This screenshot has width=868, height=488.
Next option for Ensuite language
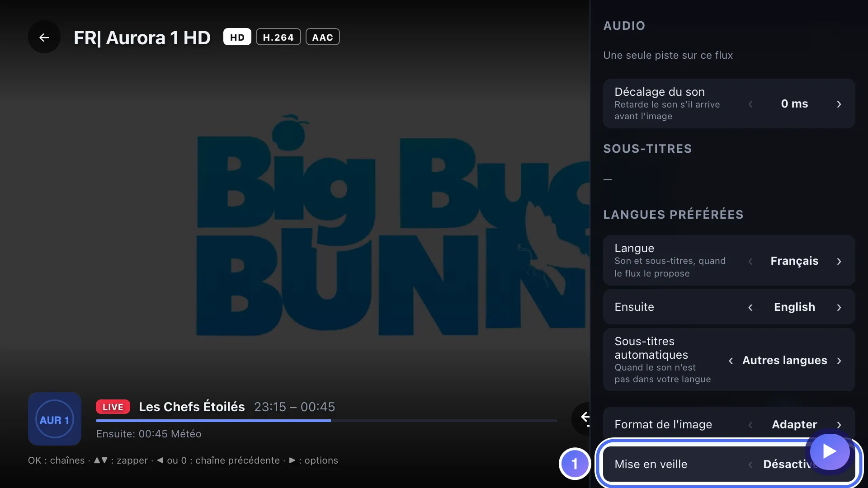coord(839,307)
